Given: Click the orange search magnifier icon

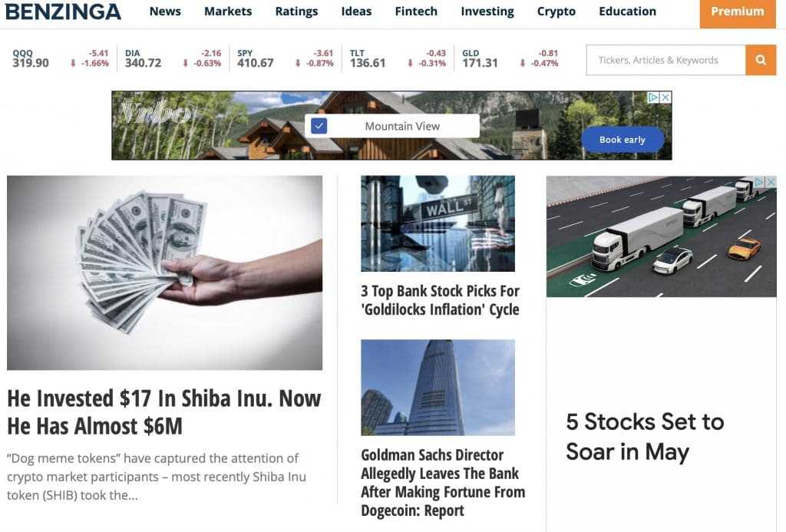Looking at the screenshot, I should pyautogui.click(x=761, y=60).
